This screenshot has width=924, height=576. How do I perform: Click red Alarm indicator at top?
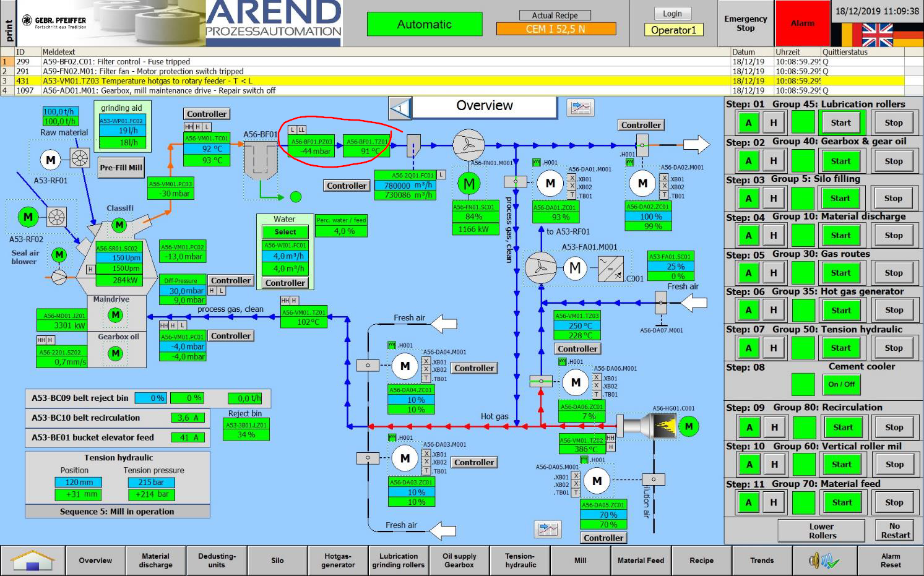pos(802,24)
